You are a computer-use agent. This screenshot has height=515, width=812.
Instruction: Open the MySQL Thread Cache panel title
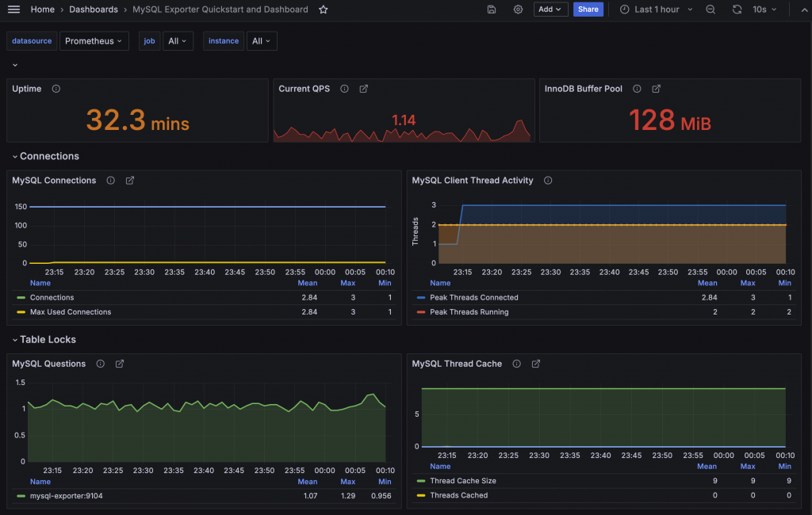(457, 364)
